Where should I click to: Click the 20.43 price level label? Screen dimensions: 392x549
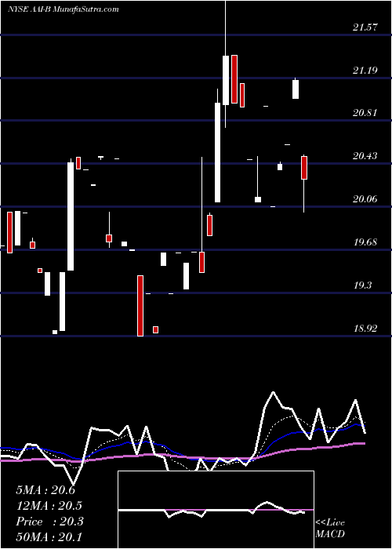click(x=365, y=156)
